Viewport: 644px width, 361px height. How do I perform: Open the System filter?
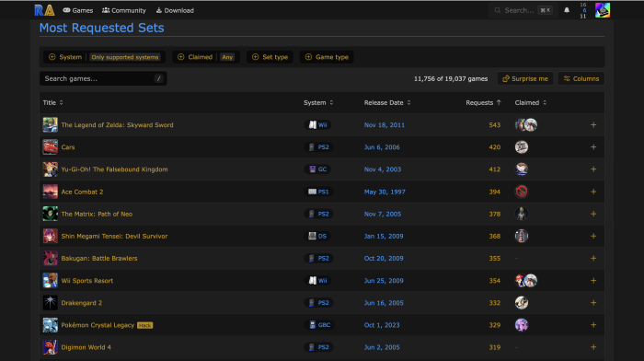[104, 57]
